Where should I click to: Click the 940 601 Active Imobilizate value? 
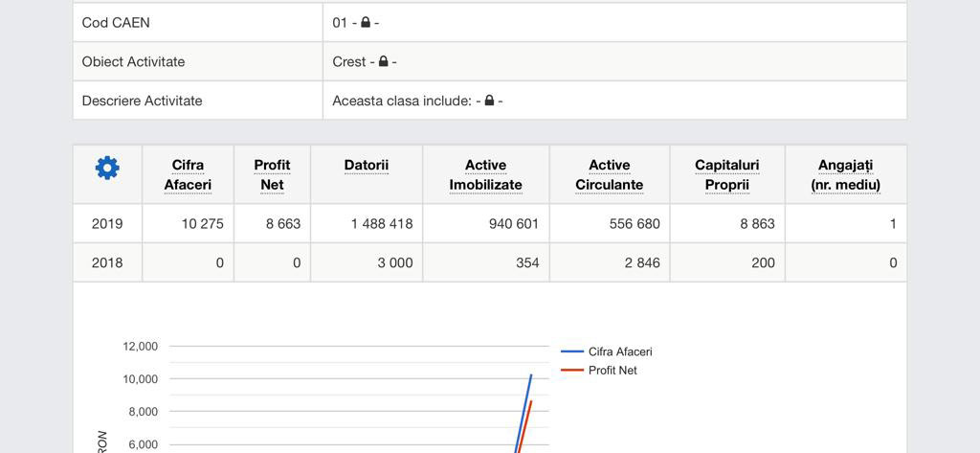click(507, 223)
